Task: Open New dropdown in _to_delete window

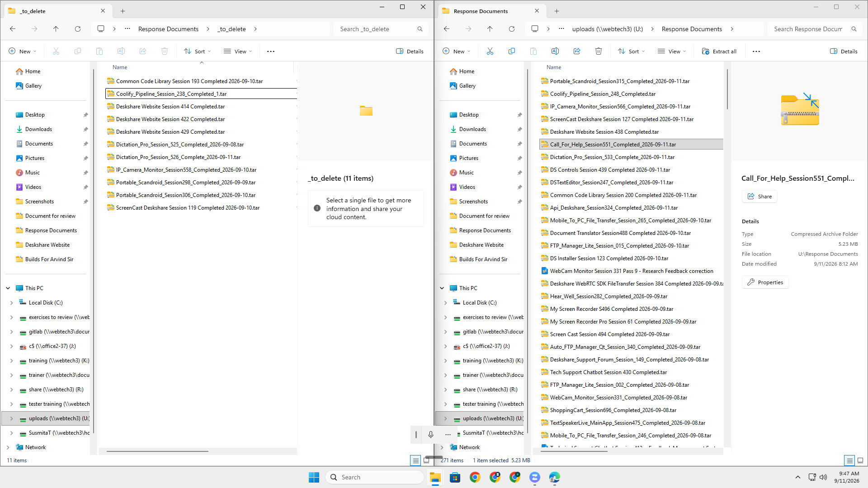Action: click(x=22, y=51)
